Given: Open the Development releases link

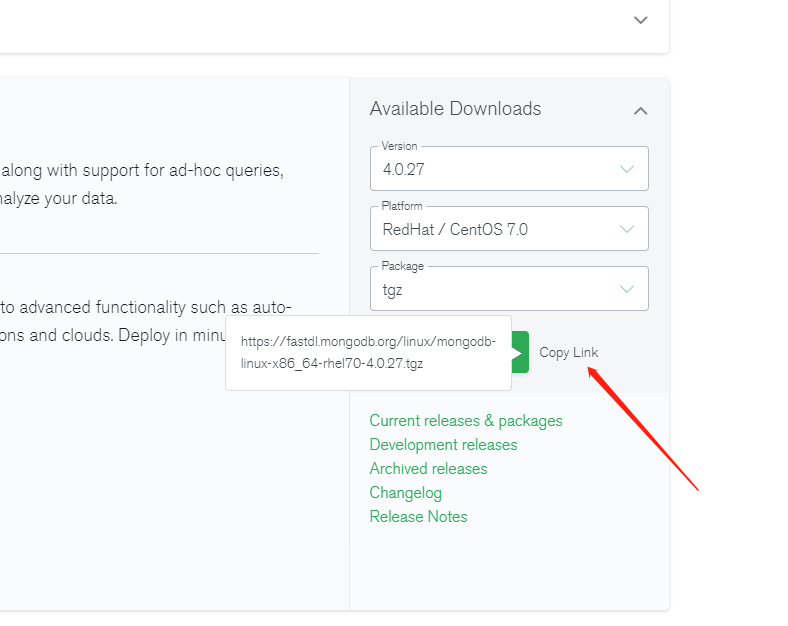Looking at the screenshot, I should pyautogui.click(x=443, y=445).
